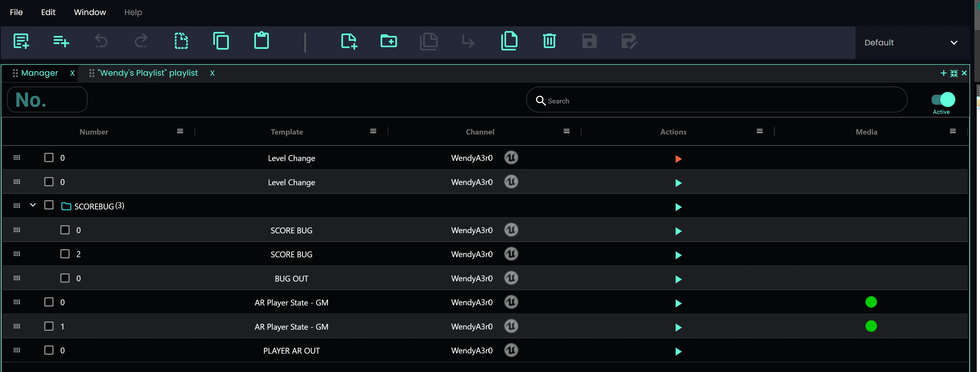Image resolution: width=980 pixels, height=372 pixels.
Task: Check the SCOREBUG folder checkbox
Action: pos(49,205)
